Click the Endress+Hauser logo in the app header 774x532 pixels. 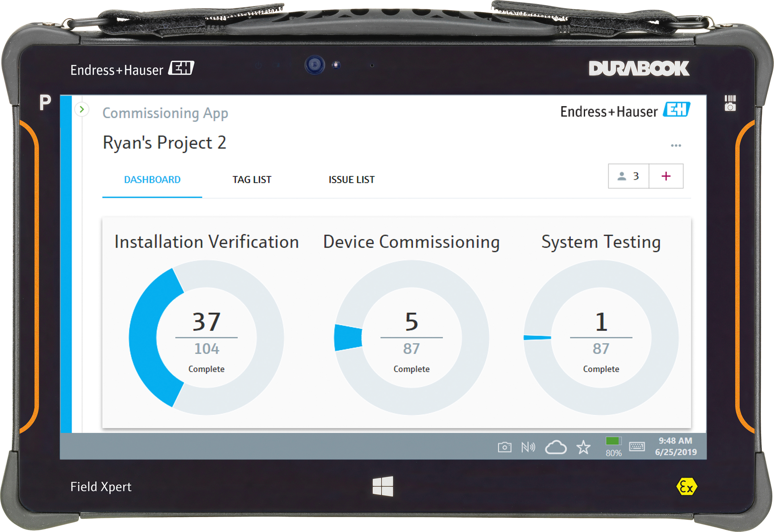tap(624, 112)
